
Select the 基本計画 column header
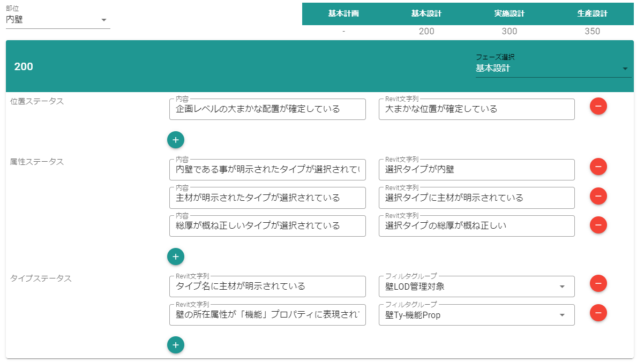[343, 14]
